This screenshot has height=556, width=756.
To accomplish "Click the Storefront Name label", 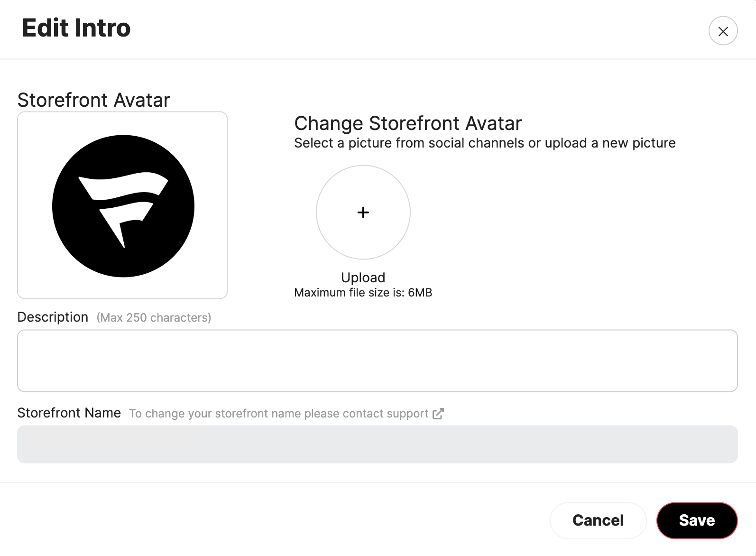I will tap(69, 413).
